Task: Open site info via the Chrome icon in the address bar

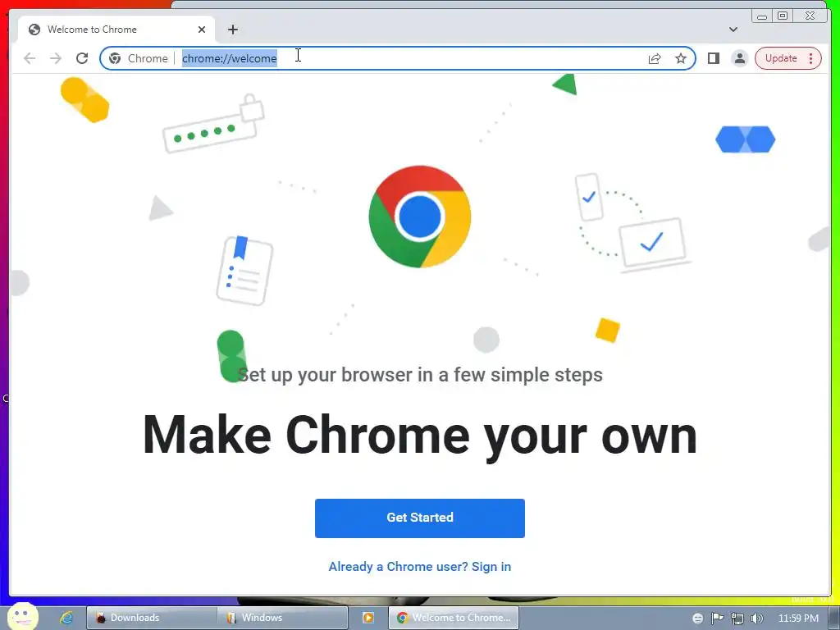Action: pos(115,58)
